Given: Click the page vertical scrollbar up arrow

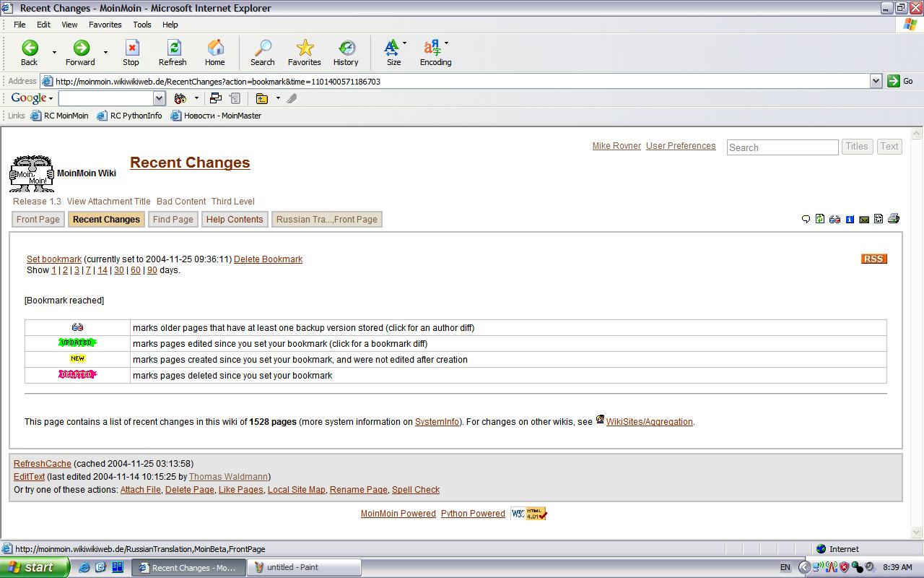Looking at the screenshot, I should [x=918, y=134].
